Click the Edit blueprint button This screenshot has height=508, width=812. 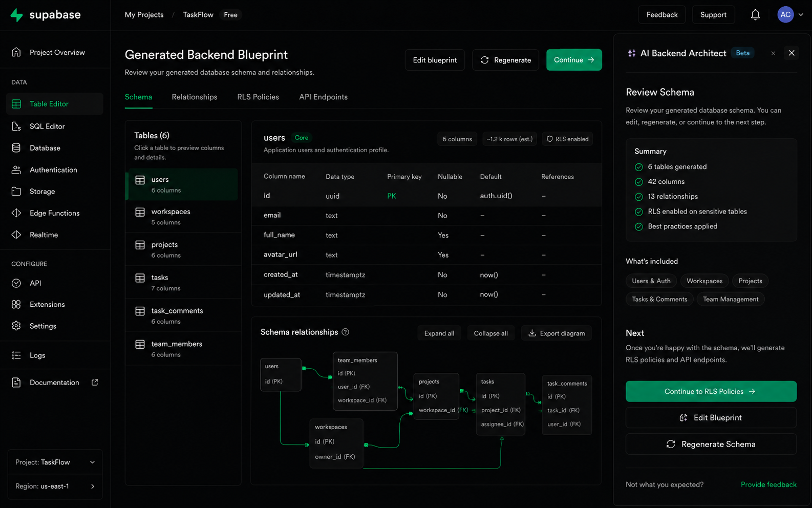(435, 60)
